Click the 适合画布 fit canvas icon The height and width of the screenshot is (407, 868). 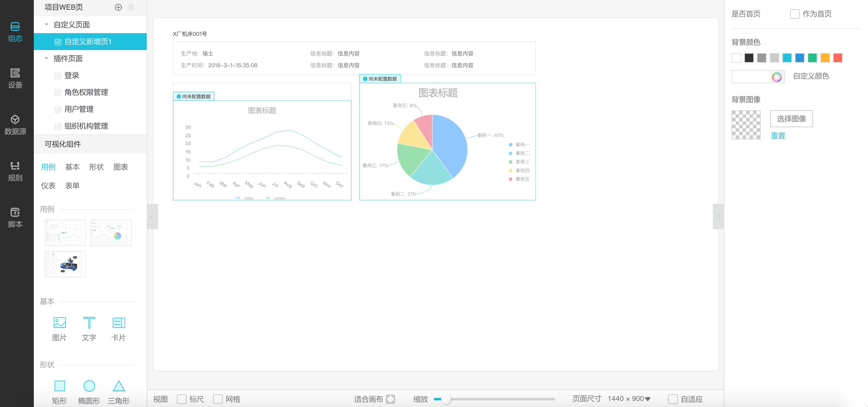point(391,399)
